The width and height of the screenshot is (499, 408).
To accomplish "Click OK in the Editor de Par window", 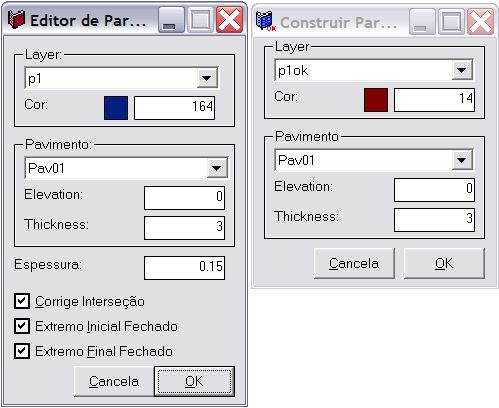I will 194,381.
